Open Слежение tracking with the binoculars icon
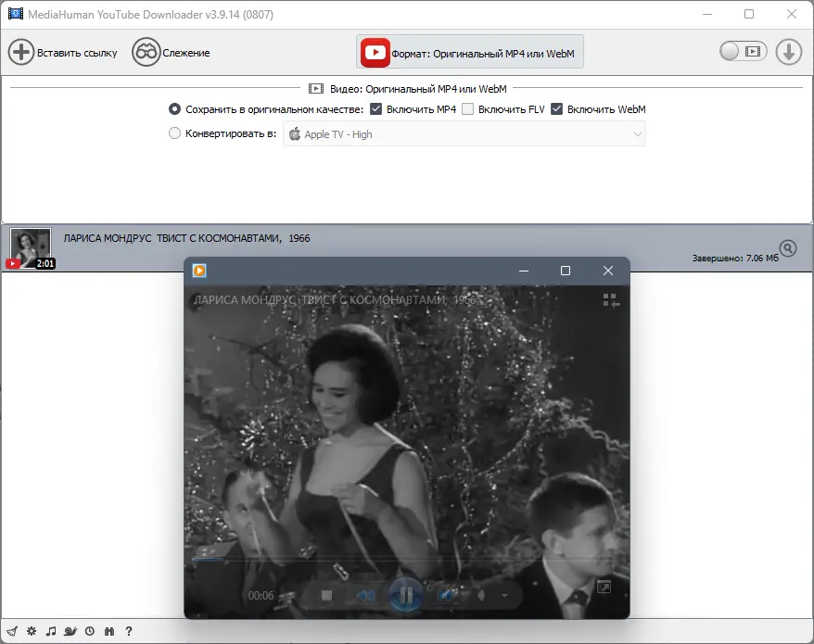Image resolution: width=814 pixels, height=644 pixels. pos(146,53)
